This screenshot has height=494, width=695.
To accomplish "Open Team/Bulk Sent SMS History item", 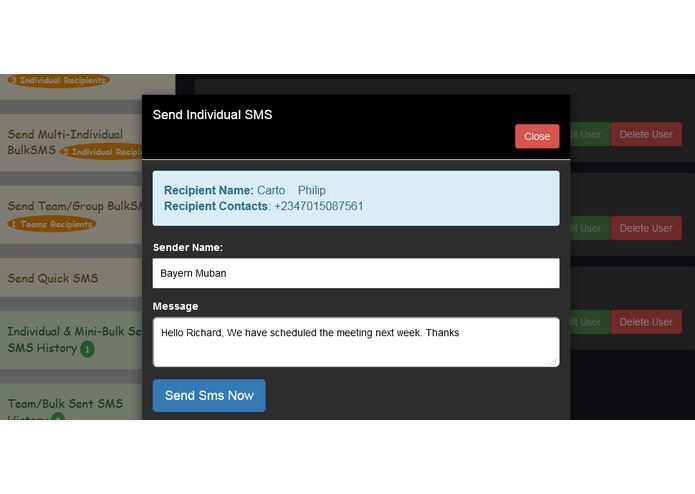I will 71,402.
